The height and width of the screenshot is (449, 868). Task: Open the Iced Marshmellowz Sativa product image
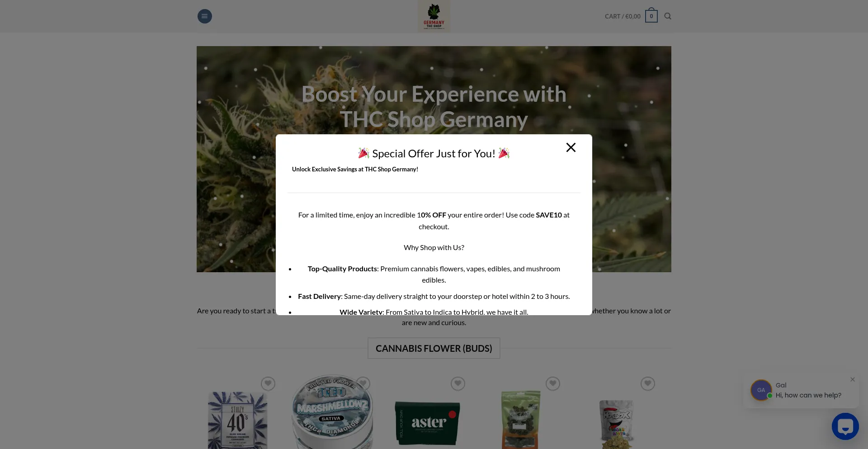pyautogui.click(x=332, y=412)
